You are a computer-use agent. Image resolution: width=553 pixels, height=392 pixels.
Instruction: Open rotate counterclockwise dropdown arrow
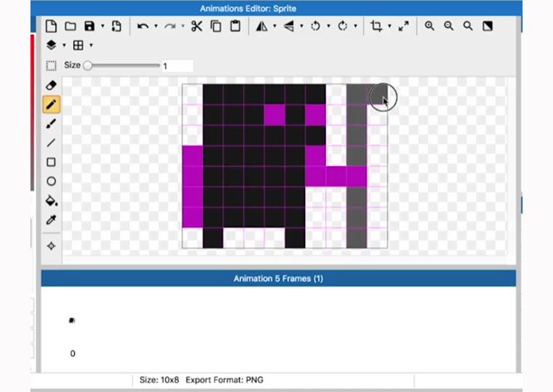click(x=329, y=26)
